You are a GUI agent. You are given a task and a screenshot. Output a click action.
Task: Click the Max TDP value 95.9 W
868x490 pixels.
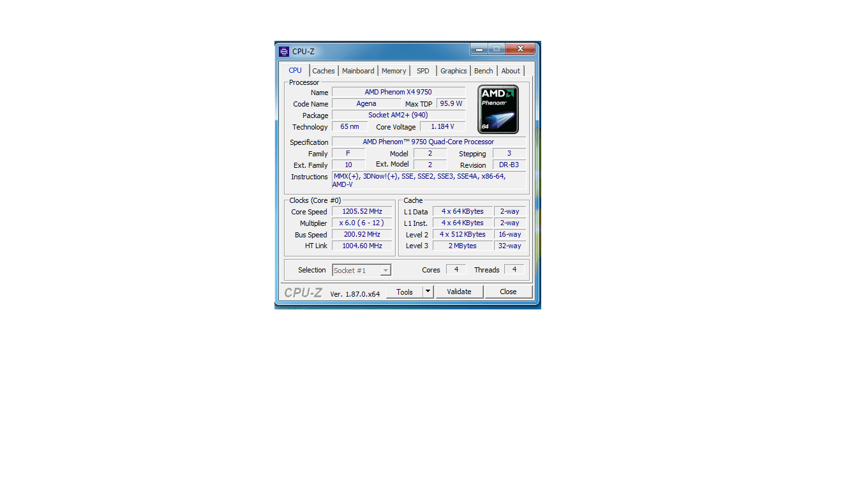coord(451,103)
